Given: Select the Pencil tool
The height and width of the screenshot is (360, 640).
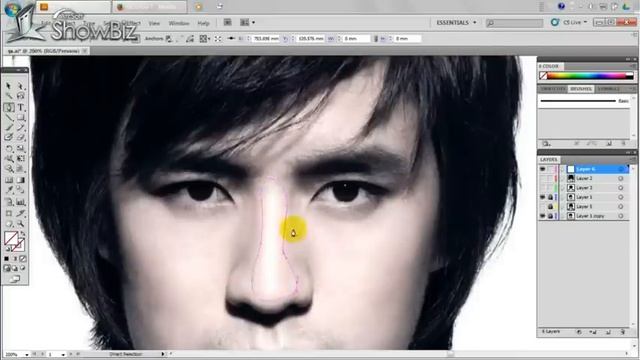Looking at the screenshot, I should pos(21,128).
